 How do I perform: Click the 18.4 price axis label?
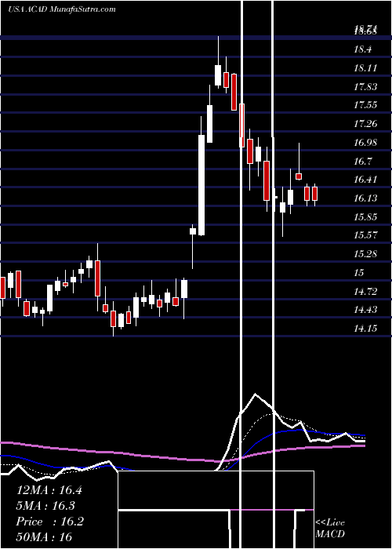pyautogui.click(x=362, y=49)
